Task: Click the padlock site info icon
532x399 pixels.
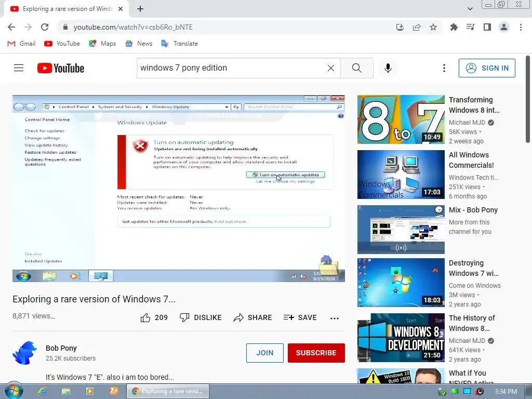Action: tap(65, 27)
